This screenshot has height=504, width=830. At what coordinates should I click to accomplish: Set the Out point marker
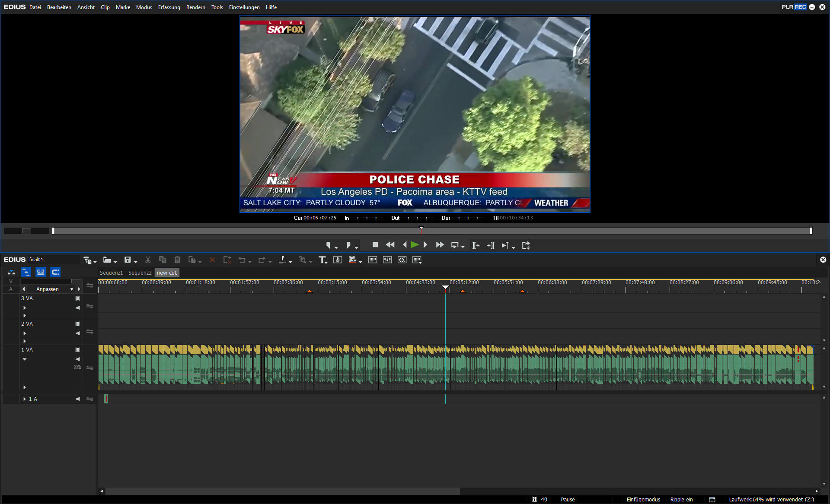pos(348,245)
